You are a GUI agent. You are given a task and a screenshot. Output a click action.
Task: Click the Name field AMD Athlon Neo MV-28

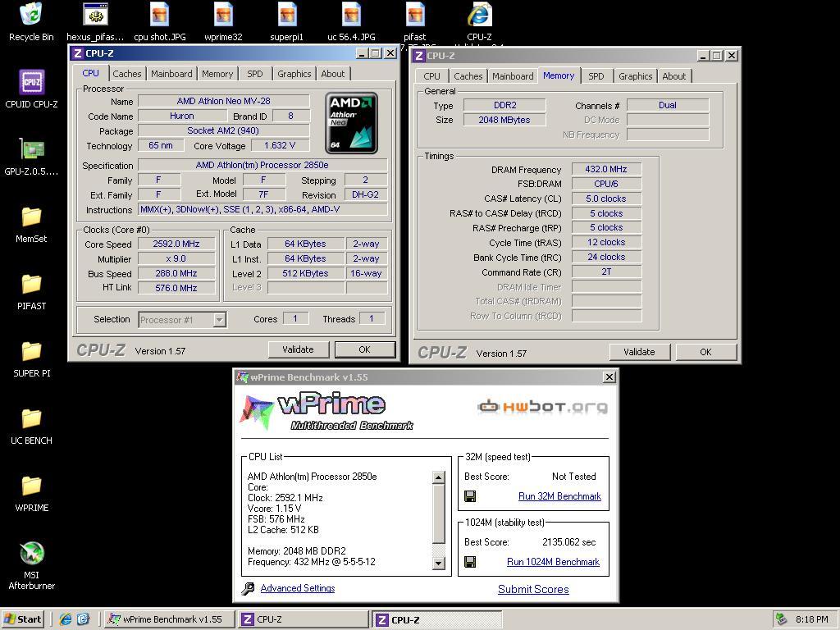[x=223, y=101]
